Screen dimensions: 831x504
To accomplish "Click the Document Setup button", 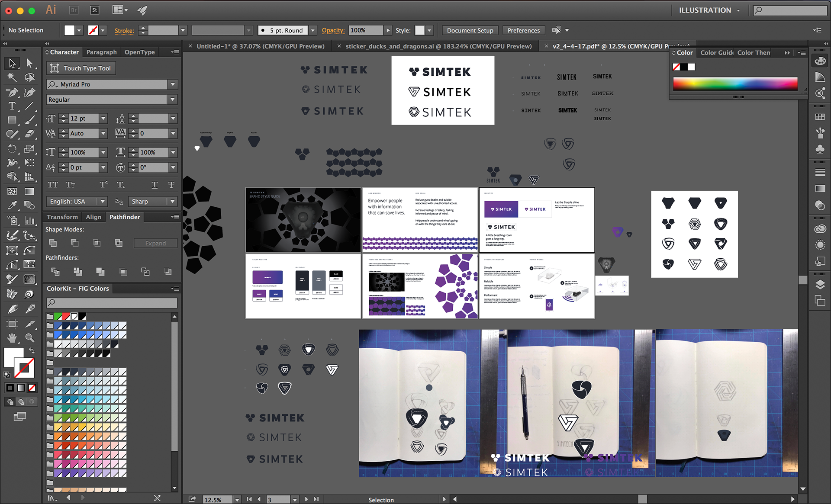I will (x=470, y=30).
